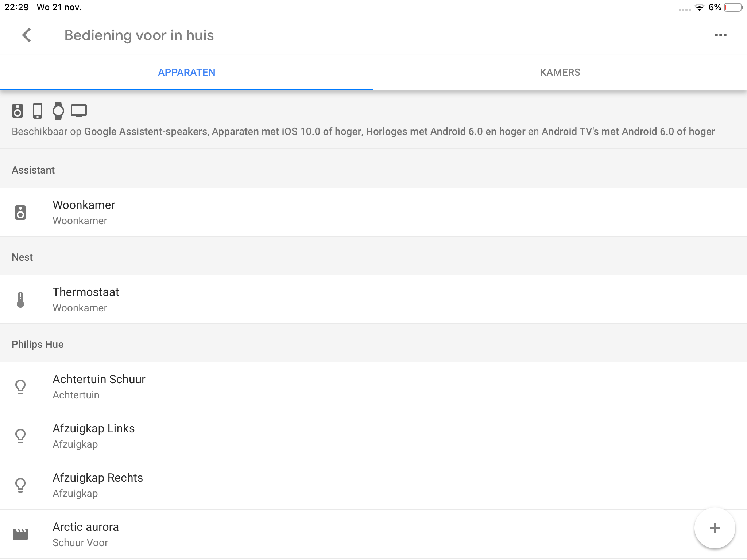Screen dimensions: 747x560
Task: Click the Thermostaat thermometer icon
Action: [20, 300]
